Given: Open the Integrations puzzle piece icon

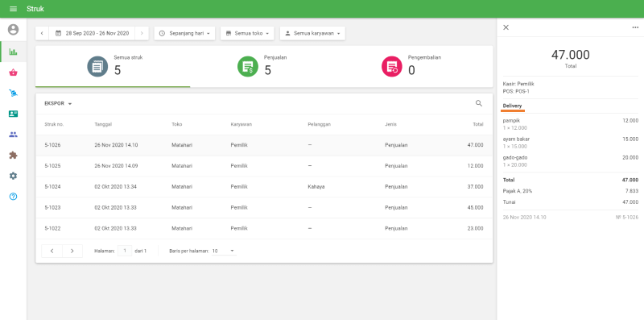Looking at the screenshot, I should 13,155.
